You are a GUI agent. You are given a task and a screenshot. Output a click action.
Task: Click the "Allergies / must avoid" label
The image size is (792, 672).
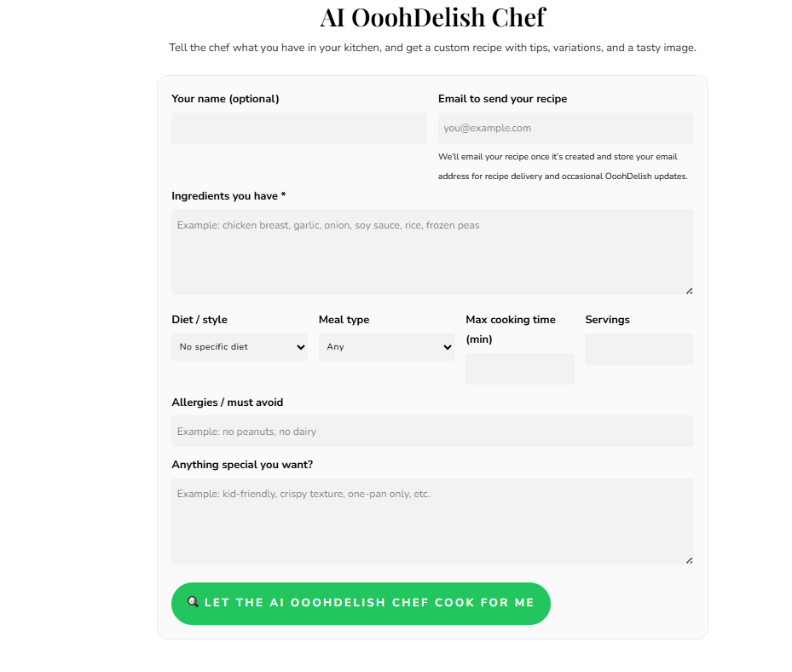[x=227, y=403]
